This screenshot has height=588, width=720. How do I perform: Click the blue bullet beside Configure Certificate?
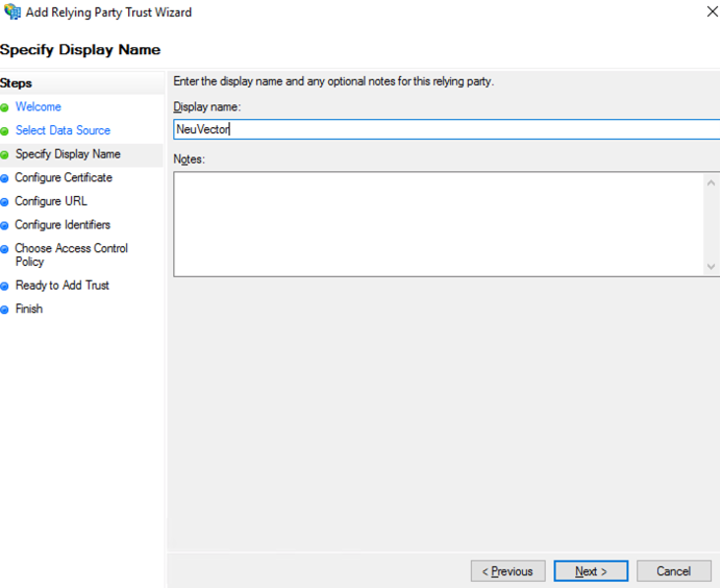pyautogui.click(x=5, y=178)
